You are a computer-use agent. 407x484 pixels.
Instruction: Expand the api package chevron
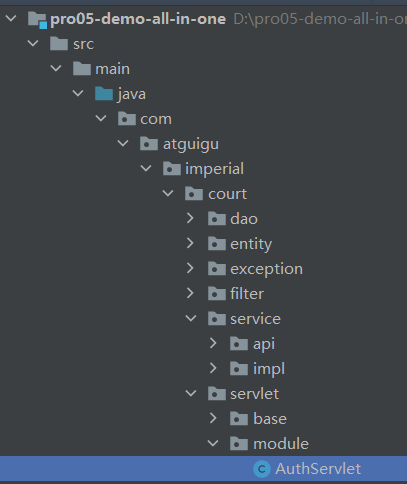(213, 343)
